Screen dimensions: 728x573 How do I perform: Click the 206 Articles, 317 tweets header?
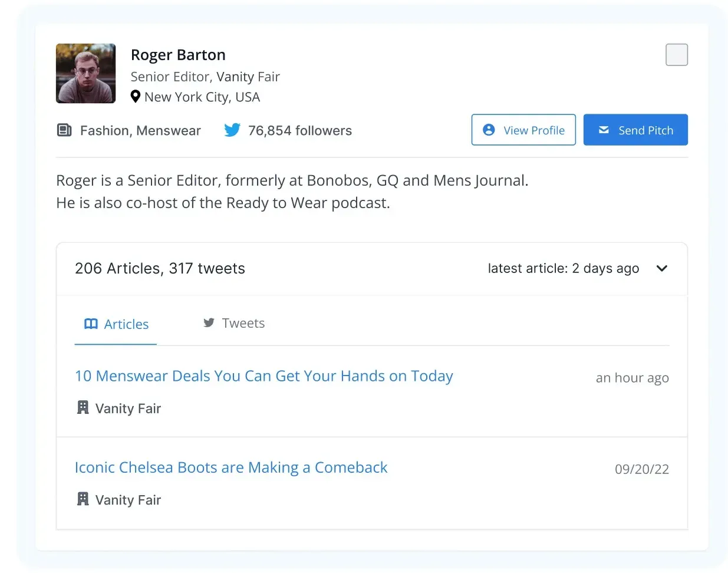click(160, 268)
